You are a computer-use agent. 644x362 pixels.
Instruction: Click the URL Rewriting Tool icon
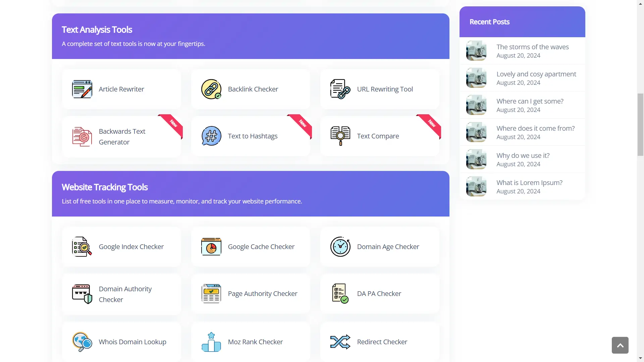point(340,89)
